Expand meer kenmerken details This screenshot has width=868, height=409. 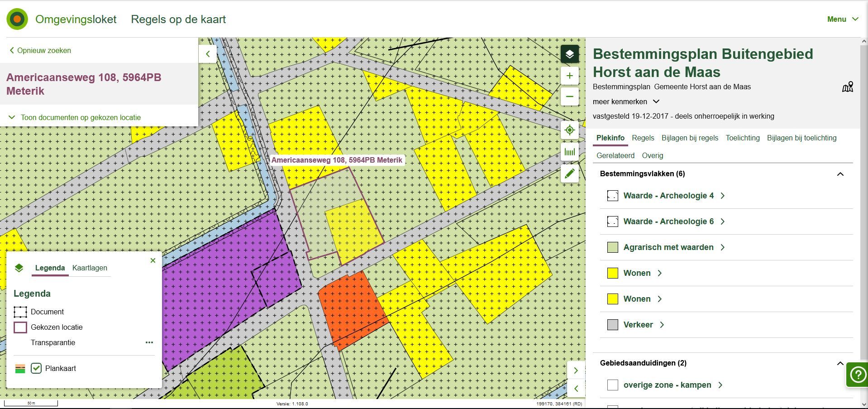[626, 102]
